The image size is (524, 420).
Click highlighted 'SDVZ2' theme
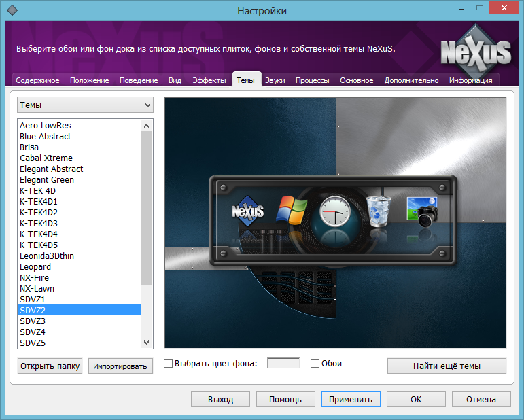click(80, 310)
